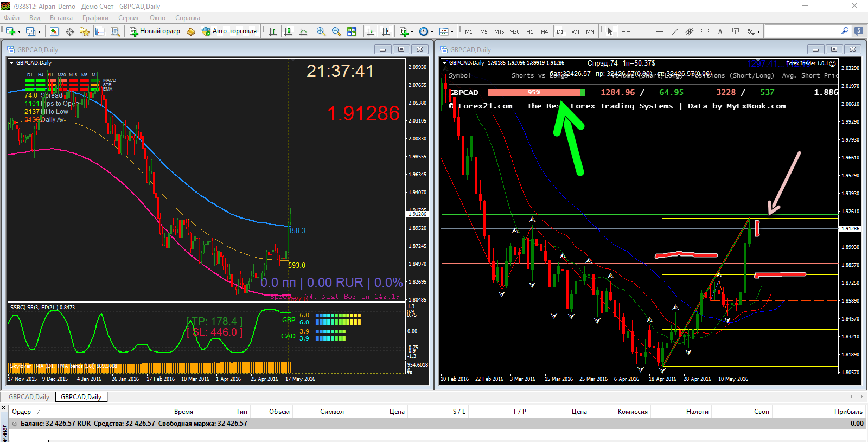This screenshot has height=442, width=868.
Task: Click the search input field
Action: click(803, 31)
